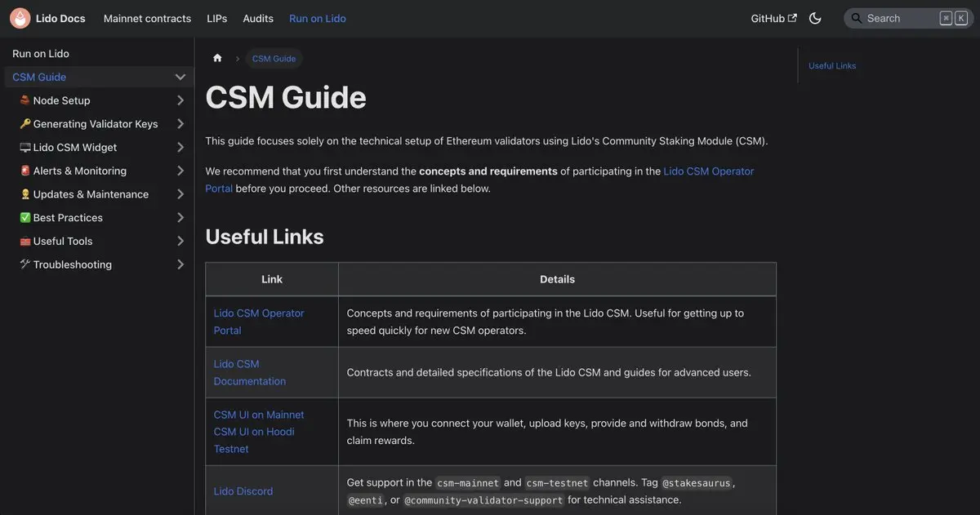980x515 pixels.
Task: Click the csm-mainnet code label
Action: click(x=468, y=482)
